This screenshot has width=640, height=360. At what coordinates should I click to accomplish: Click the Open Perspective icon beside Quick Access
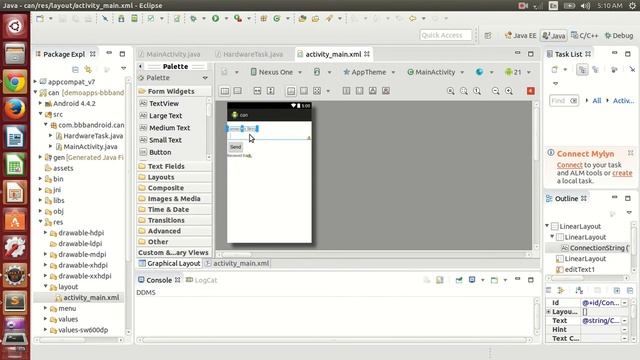[488, 36]
